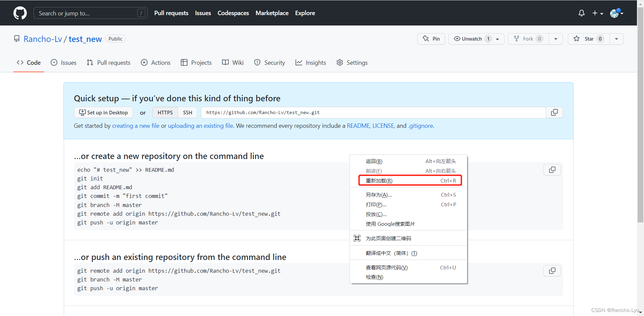The width and height of the screenshot is (644, 316).
Task: Click the QR code icon in context menu
Action: pyautogui.click(x=357, y=238)
